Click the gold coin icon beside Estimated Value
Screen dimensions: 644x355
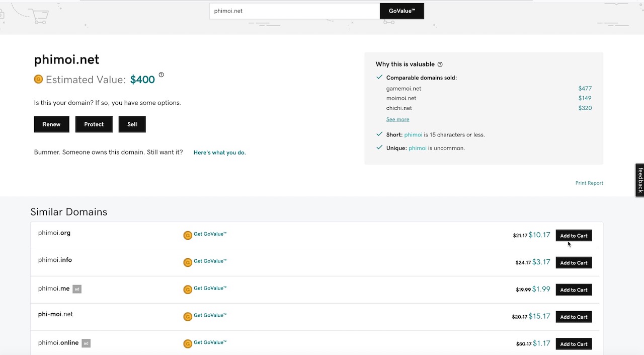pyautogui.click(x=38, y=79)
